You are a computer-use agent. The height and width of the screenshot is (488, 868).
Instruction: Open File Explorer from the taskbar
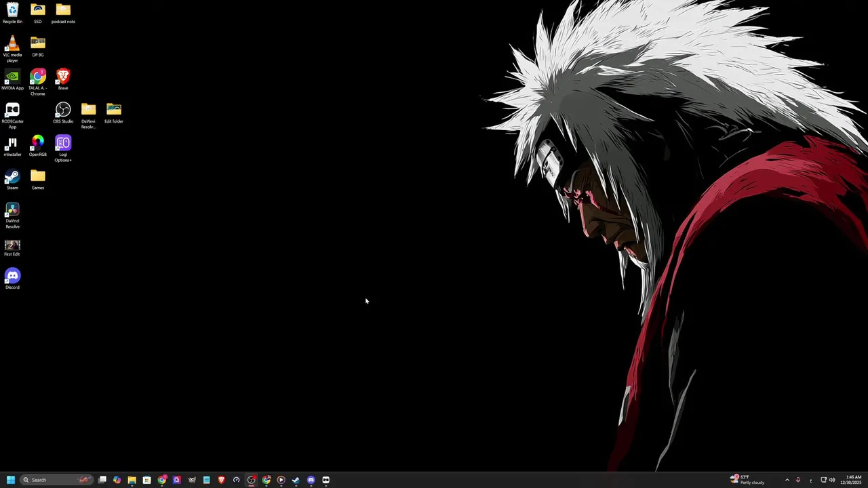click(x=132, y=480)
